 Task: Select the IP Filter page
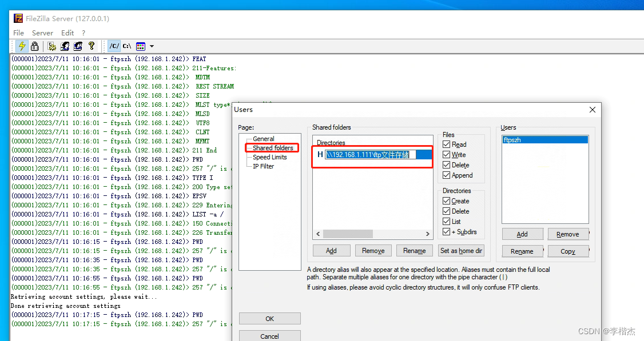(263, 166)
